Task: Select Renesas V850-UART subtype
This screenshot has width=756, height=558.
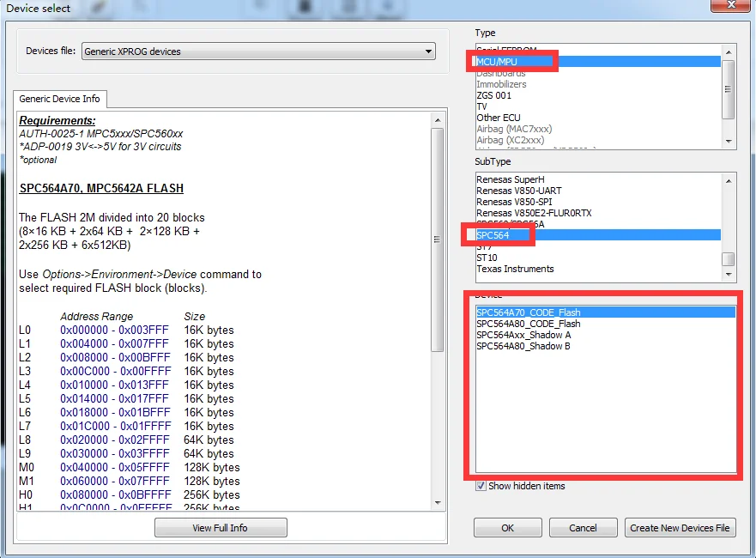Action: click(598, 191)
